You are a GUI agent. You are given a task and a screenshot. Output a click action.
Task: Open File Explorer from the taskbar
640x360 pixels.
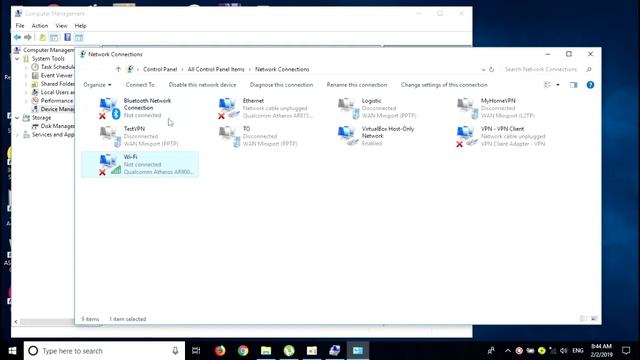(x=266, y=351)
